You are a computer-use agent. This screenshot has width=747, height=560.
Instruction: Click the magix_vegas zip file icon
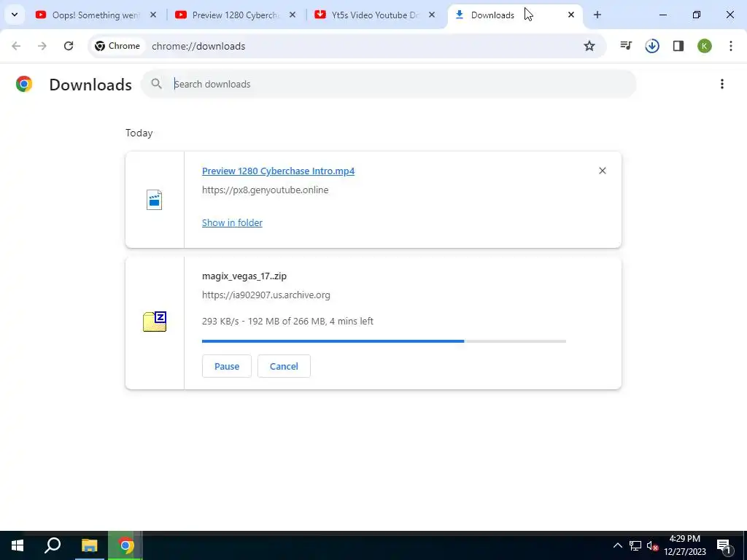tap(155, 322)
